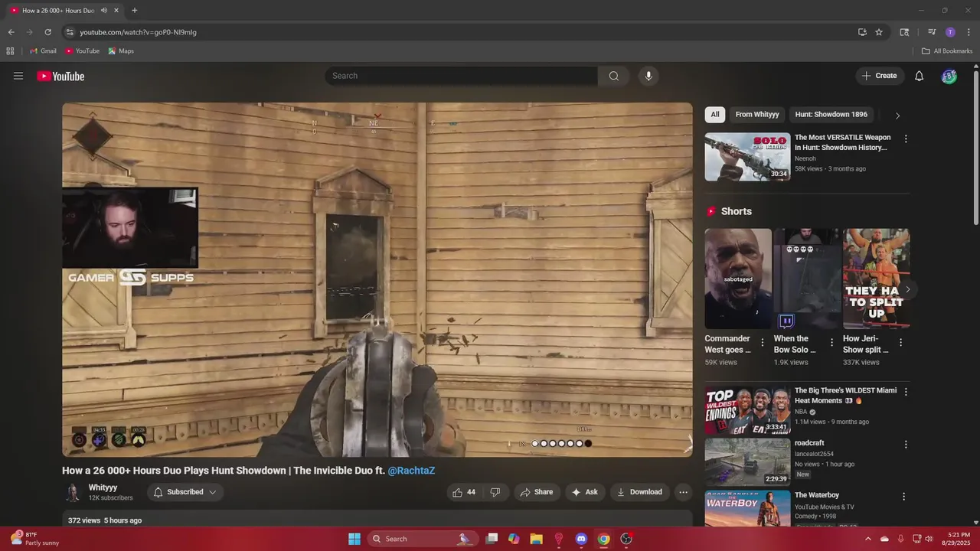Open Whityyy channel name link
This screenshot has width=980, height=551.
point(103,487)
